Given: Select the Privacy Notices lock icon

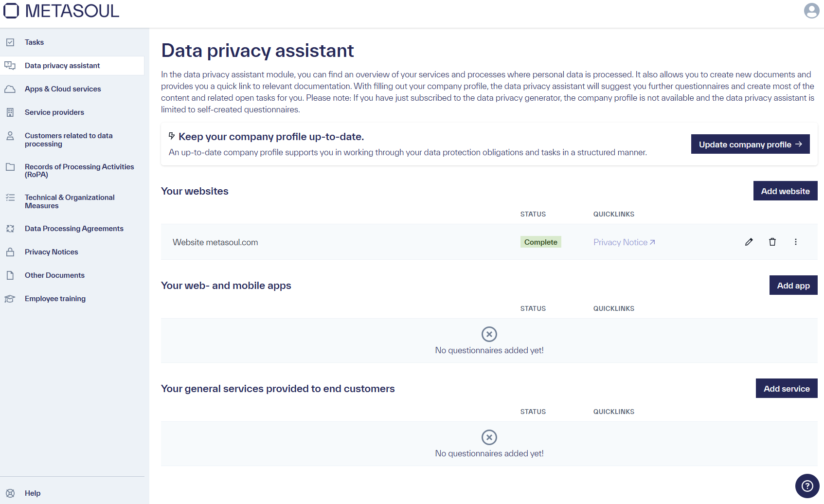Looking at the screenshot, I should coord(10,252).
